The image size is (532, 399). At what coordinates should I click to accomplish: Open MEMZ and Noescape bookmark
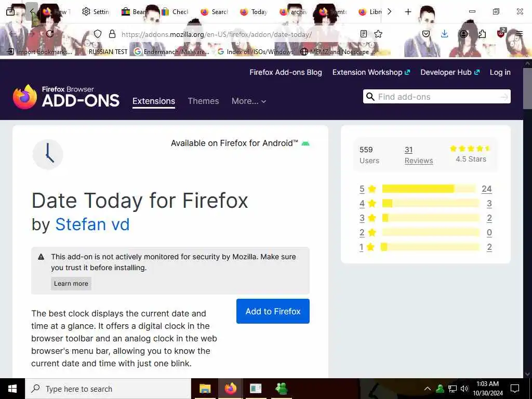[x=338, y=51]
